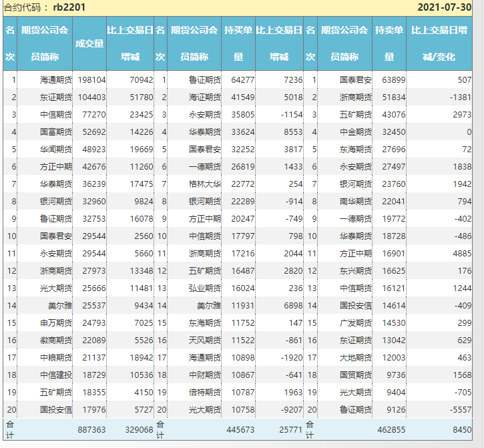Screen dimensions: 484x448
Task: Select 一德期货 in the long position list
Action: pos(205,167)
